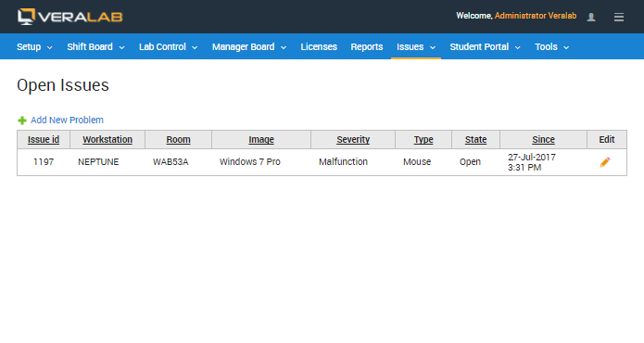Sort table by Since column
This screenshot has height=343, width=644.
point(543,140)
